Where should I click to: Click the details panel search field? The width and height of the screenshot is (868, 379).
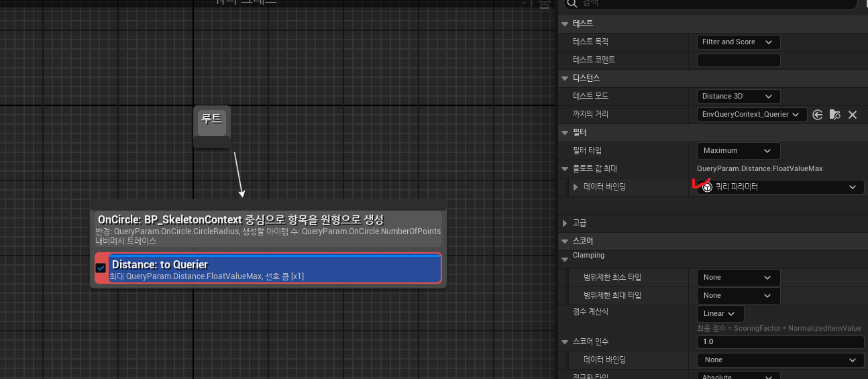point(710,4)
